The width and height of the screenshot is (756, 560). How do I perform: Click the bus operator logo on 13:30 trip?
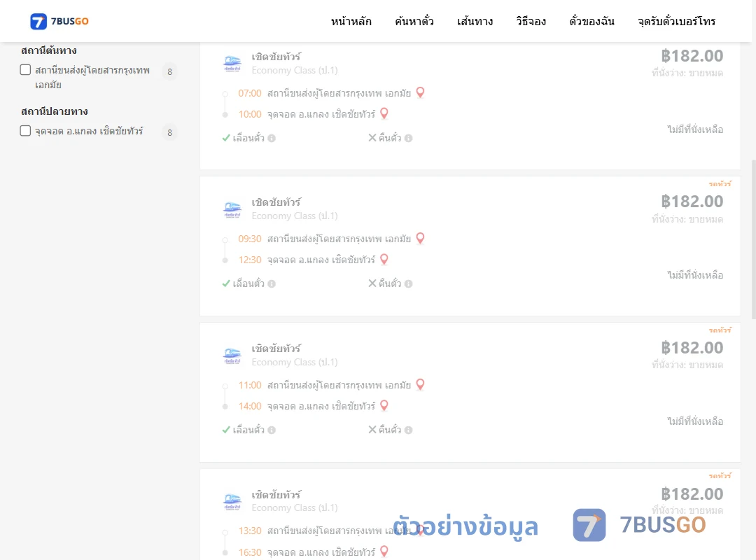(x=232, y=502)
